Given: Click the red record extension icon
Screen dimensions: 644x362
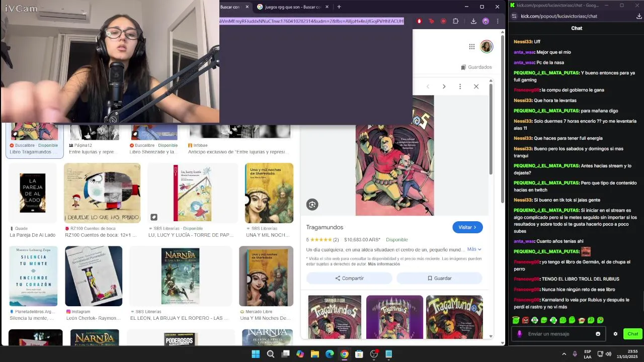Looking at the screenshot, I should 443,21.
